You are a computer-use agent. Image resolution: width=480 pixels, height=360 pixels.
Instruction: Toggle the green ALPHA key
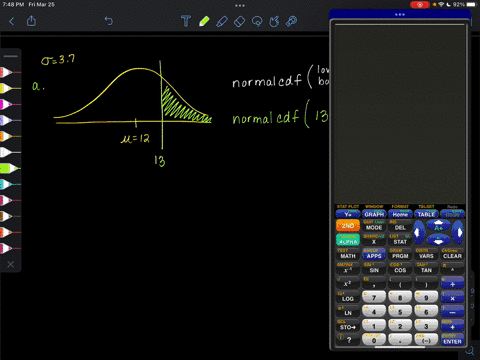click(348, 240)
